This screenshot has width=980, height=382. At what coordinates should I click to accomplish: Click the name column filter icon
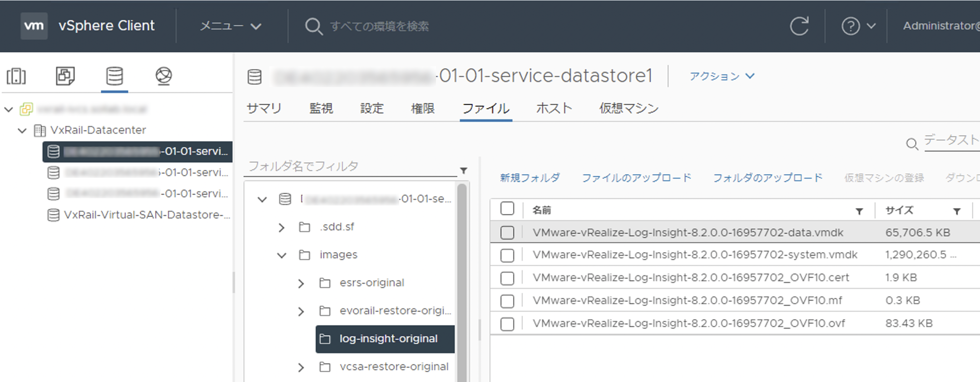coord(859,211)
